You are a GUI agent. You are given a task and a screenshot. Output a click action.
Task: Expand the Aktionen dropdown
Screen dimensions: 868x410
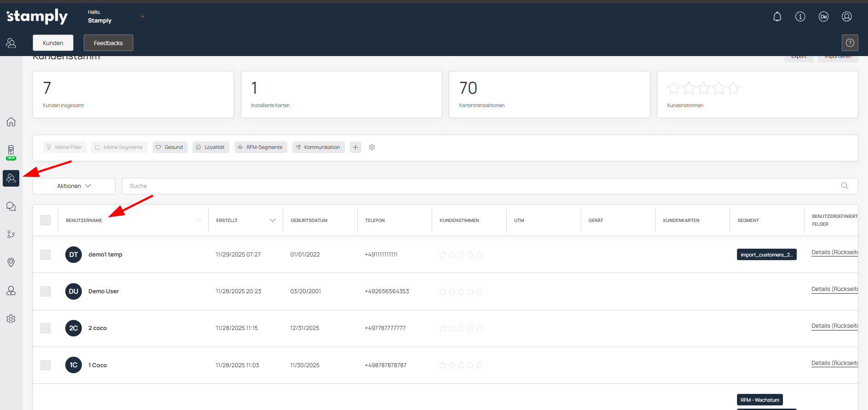(x=74, y=186)
